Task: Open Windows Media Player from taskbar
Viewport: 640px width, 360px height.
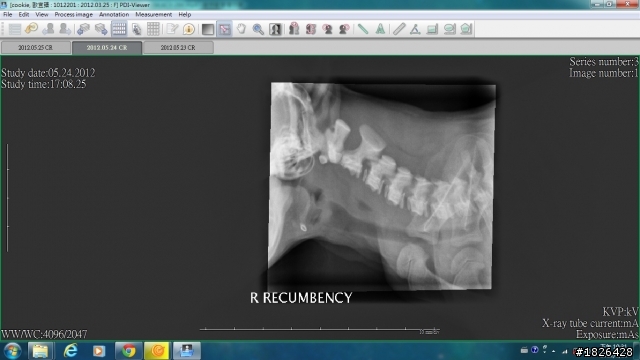Action: [99, 351]
